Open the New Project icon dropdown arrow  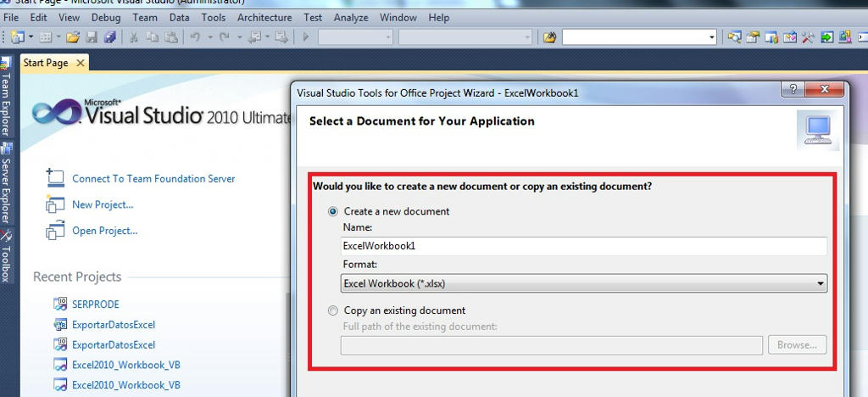tap(31, 37)
